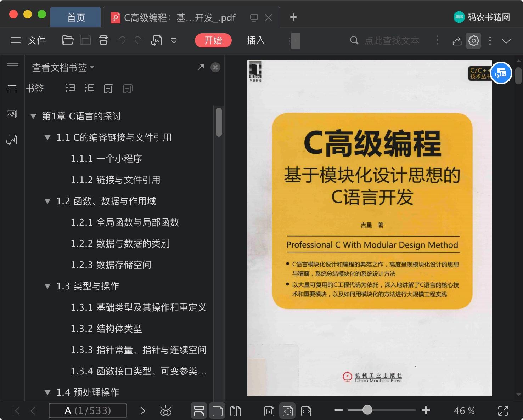This screenshot has height=420, width=523.
Task: Go to previous page arrow
Action: pyautogui.click(x=33, y=411)
